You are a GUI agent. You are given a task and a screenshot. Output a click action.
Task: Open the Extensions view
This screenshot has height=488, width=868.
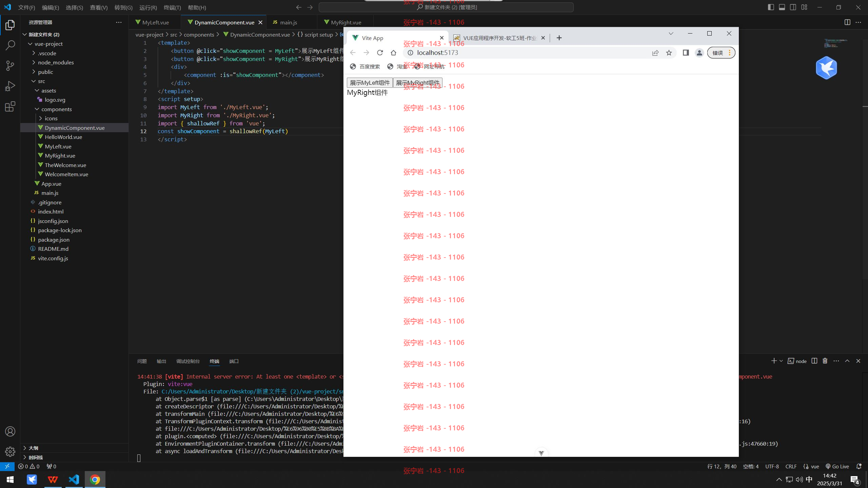coord(10,106)
